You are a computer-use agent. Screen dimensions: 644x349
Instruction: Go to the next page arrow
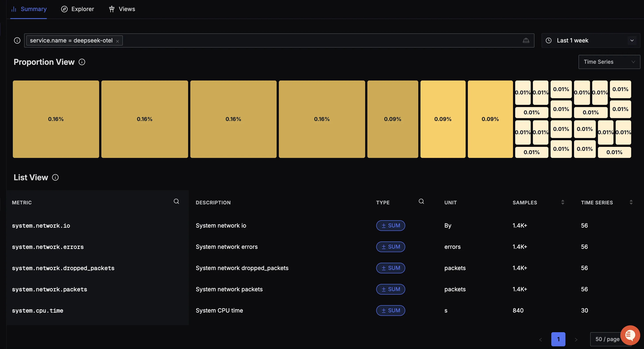[x=576, y=339]
